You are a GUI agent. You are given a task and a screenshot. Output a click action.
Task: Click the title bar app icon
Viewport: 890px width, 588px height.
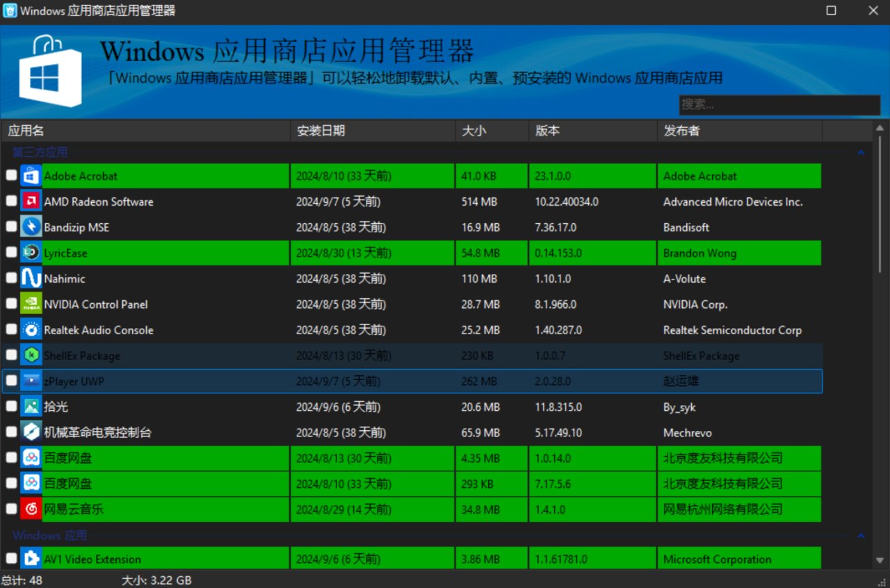coord(10,10)
